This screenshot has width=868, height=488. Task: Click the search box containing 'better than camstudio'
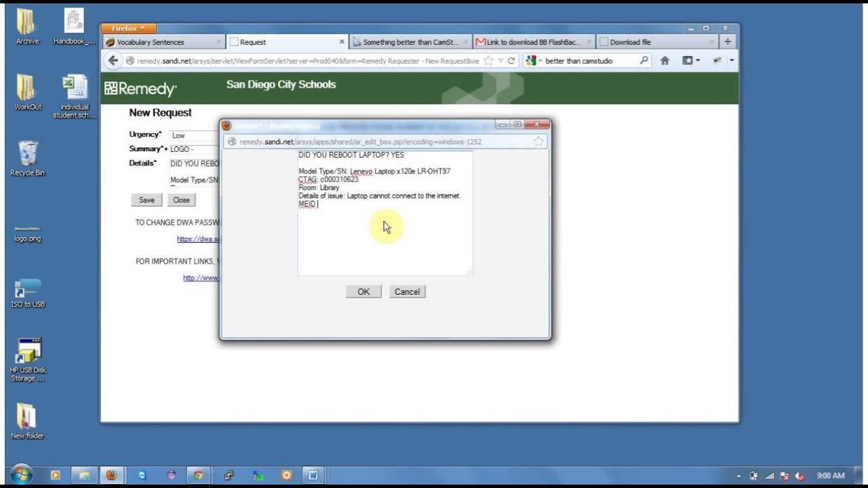click(x=589, y=61)
